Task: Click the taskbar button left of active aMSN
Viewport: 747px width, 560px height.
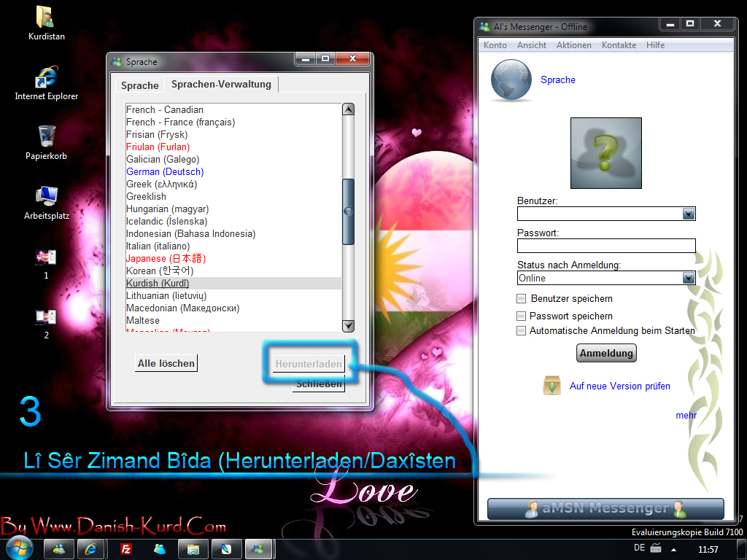Action: click(226, 549)
